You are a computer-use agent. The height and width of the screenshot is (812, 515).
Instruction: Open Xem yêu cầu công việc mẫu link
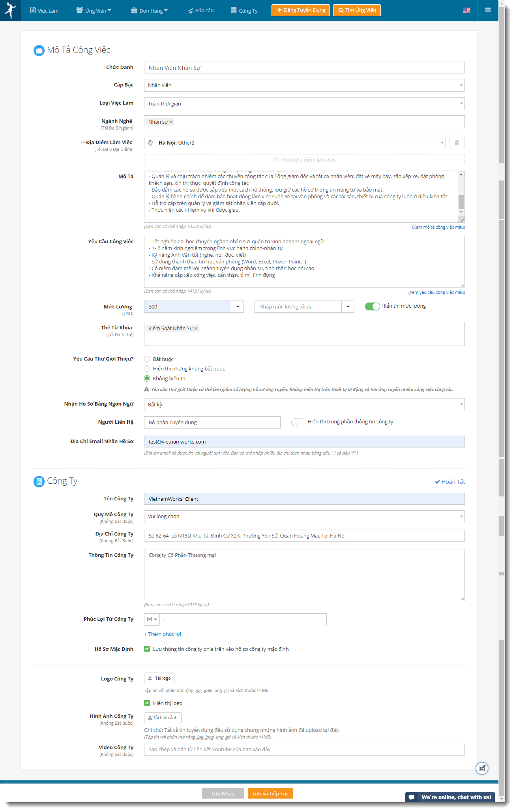click(436, 293)
